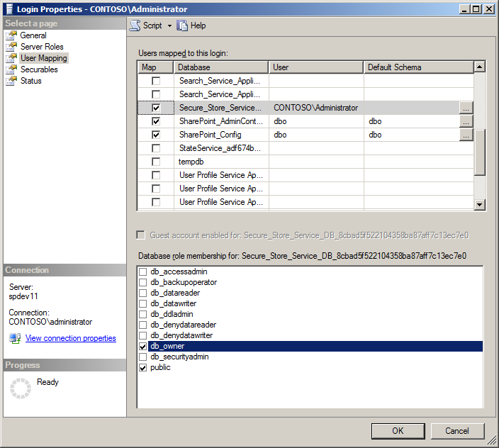Image resolution: width=499 pixels, height=448 pixels.
Task: Click scroll up arrow of database list
Action: 479,67
